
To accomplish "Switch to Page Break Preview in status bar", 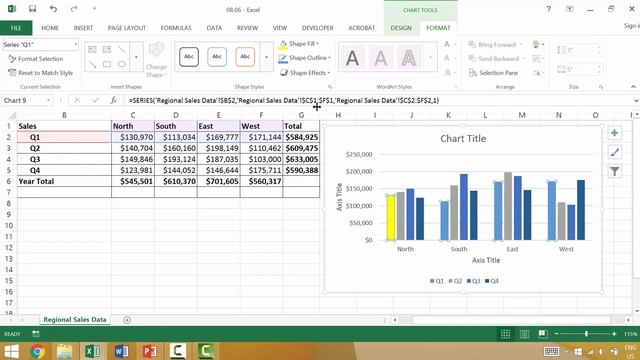I will [543, 334].
